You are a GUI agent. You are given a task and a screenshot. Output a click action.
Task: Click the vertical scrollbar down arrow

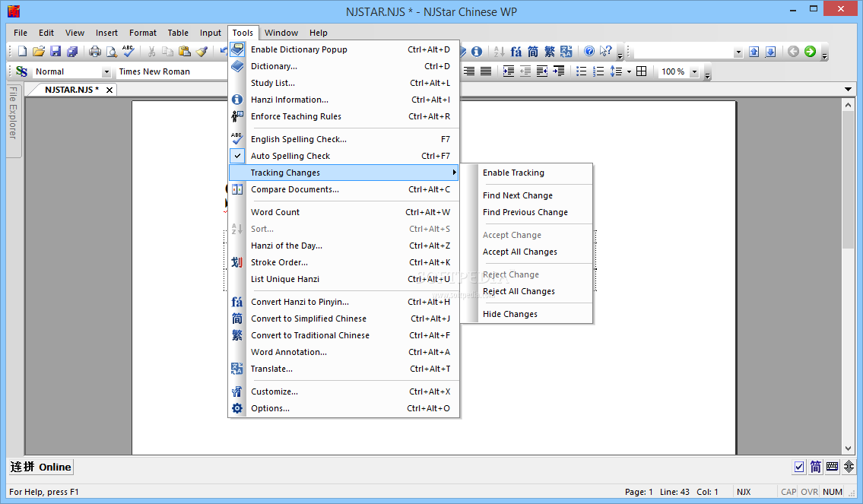(x=848, y=449)
